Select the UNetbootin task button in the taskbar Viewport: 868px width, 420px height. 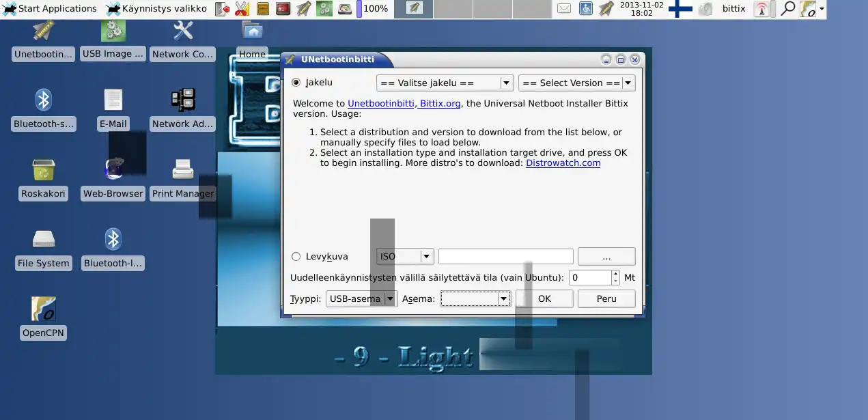tap(413, 9)
